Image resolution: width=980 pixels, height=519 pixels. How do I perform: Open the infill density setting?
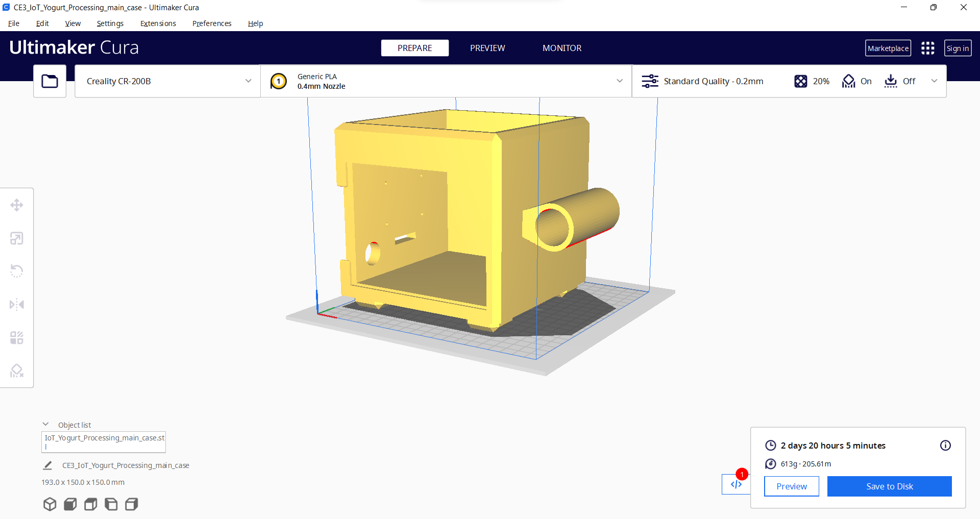click(812, 81)
